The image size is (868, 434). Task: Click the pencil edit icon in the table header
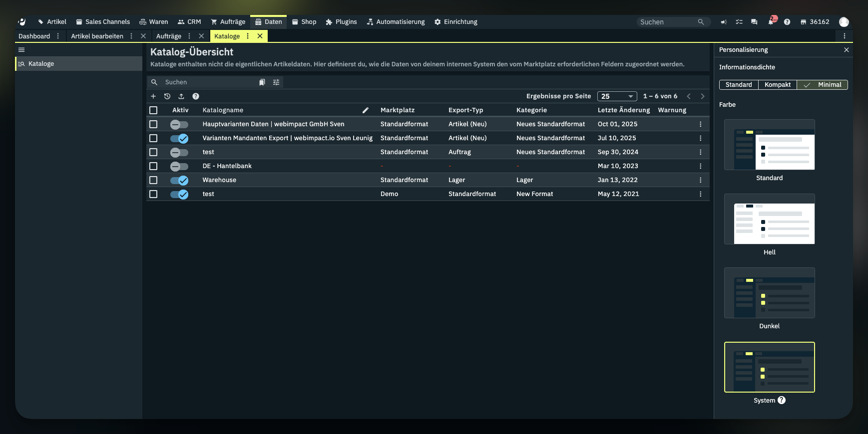click(x=366, y=110)
